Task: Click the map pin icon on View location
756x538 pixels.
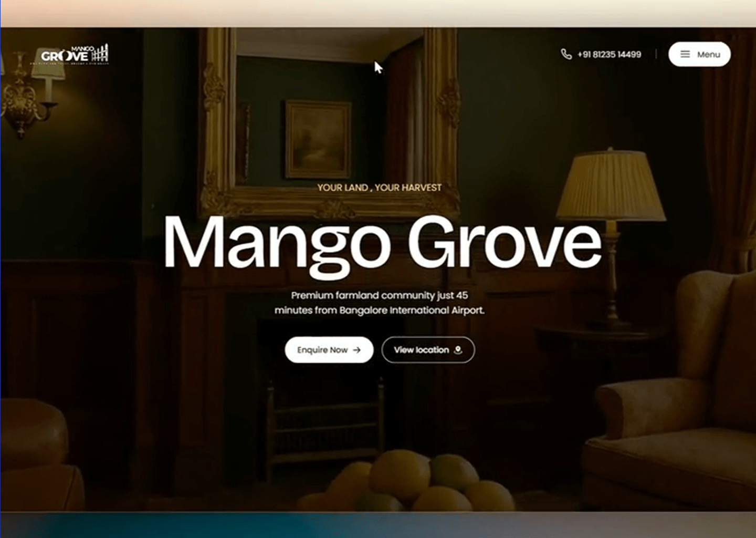Action: coord(458,350)
